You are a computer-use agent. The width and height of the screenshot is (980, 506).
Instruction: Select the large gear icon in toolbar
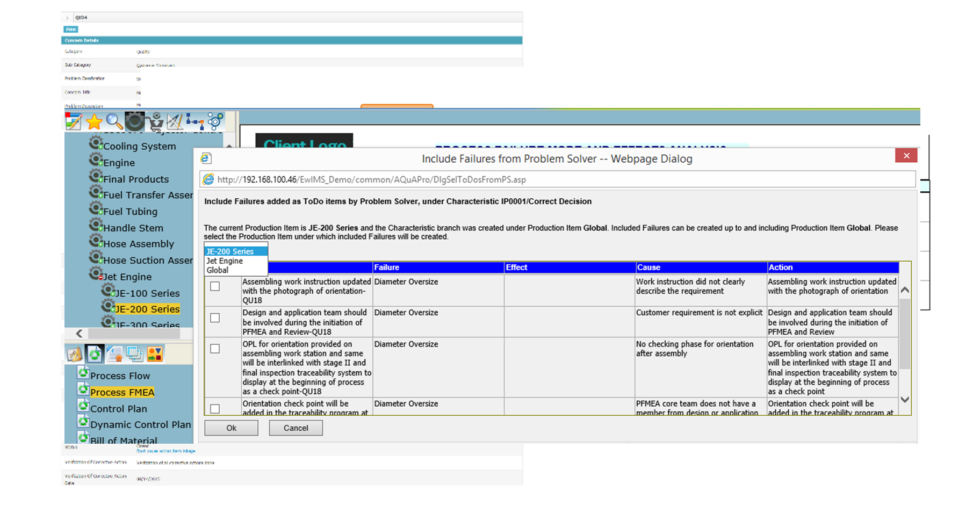pos(134,122)
